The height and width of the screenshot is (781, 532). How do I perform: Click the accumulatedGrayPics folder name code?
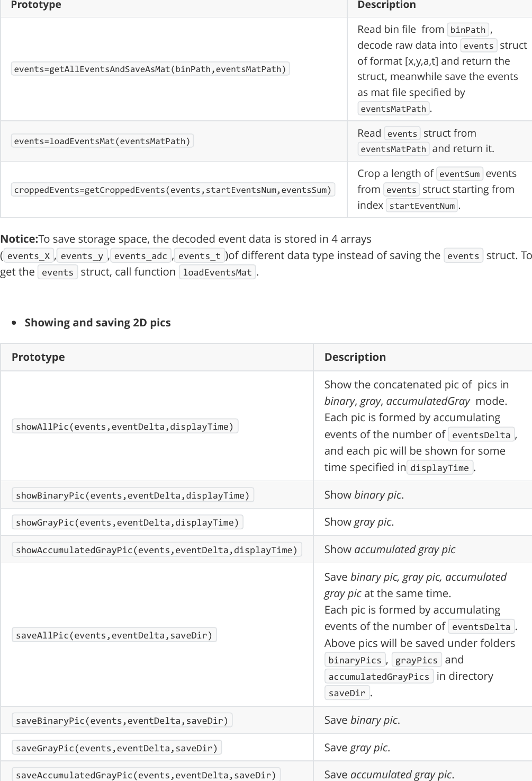click(x=378, y=677)
